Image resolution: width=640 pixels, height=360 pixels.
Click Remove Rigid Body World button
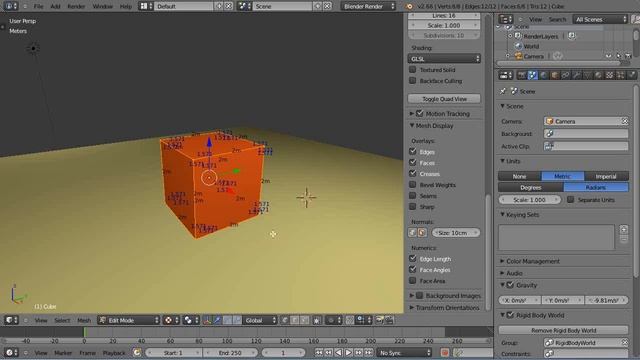563,330
